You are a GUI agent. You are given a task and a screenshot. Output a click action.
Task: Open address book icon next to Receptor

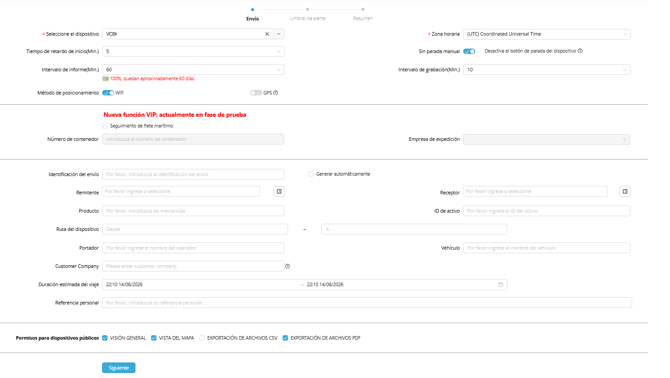pyautogui.click(x=625, y=191)
